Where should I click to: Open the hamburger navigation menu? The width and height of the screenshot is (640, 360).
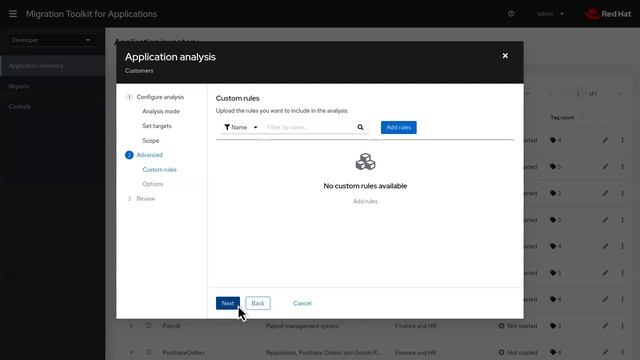click(x=13, y=14)
